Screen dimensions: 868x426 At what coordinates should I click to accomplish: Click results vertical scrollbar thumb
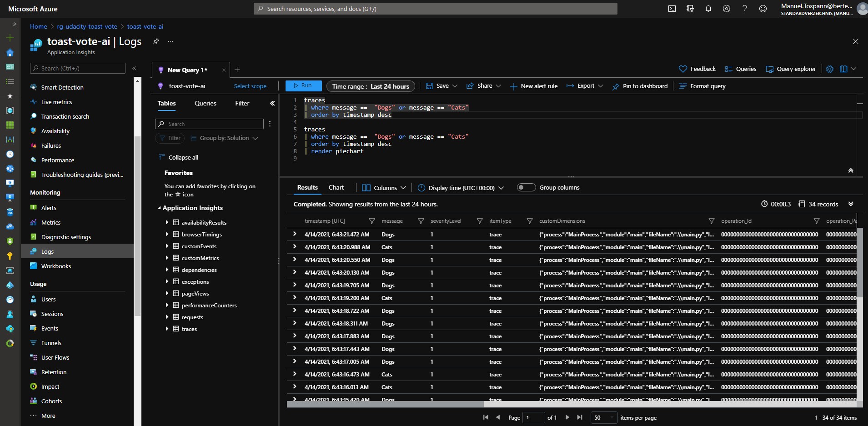point(859,262)
